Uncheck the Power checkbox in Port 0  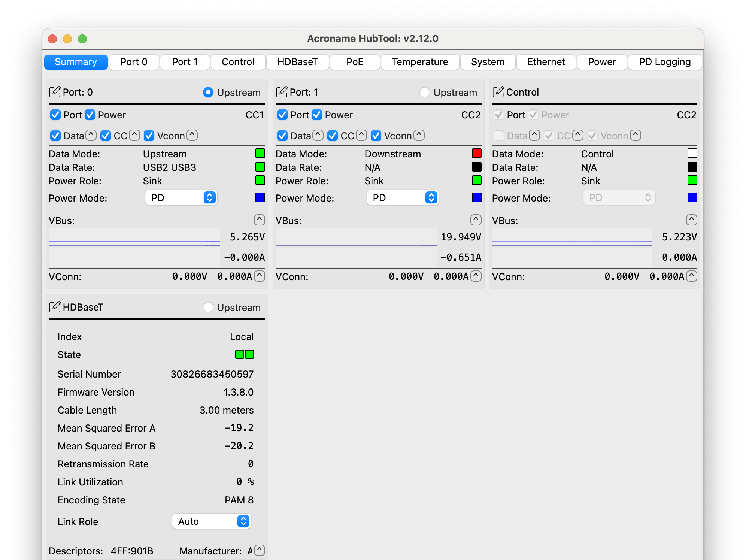click(x=90, y=115)
